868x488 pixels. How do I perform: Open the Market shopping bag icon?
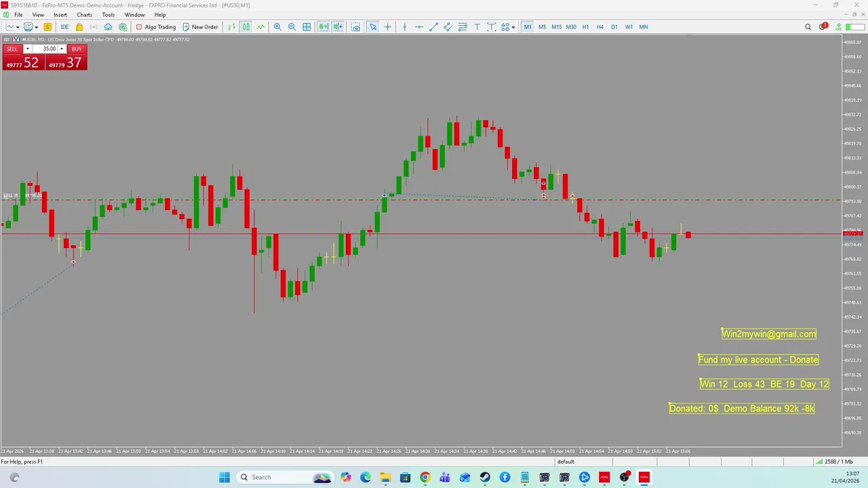(x=79, y=27)
